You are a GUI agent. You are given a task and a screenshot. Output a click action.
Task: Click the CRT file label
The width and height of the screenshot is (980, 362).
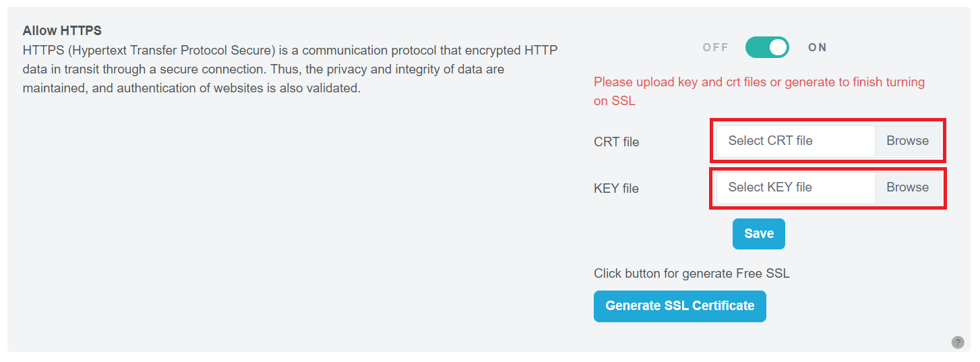[616, 142]
